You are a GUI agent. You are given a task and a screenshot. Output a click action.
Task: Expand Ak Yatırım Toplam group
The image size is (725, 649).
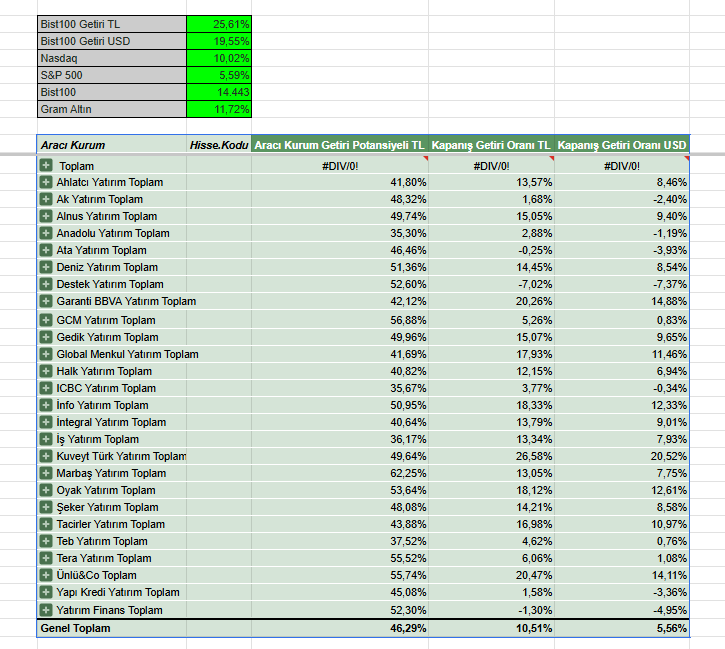(x=46, y=199)
